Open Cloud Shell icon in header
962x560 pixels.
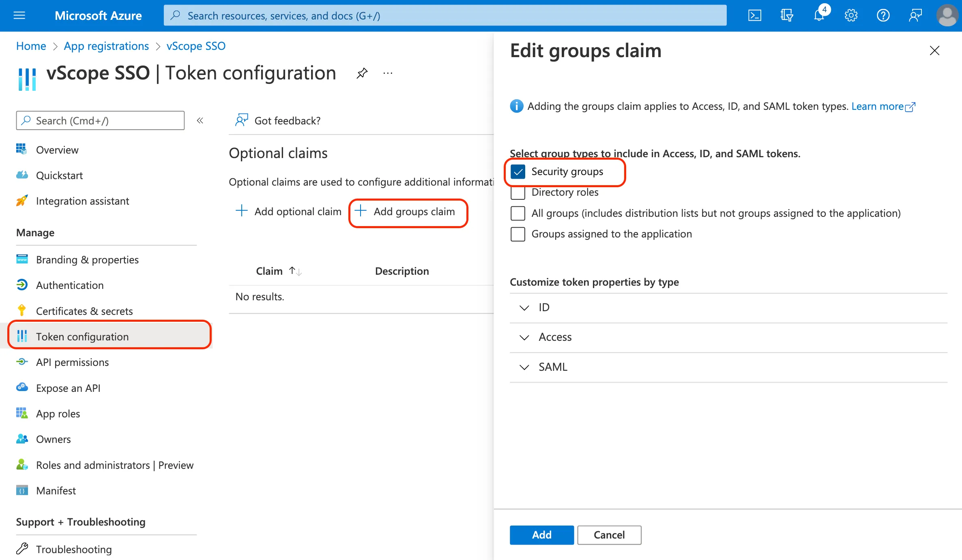(754, 15)
